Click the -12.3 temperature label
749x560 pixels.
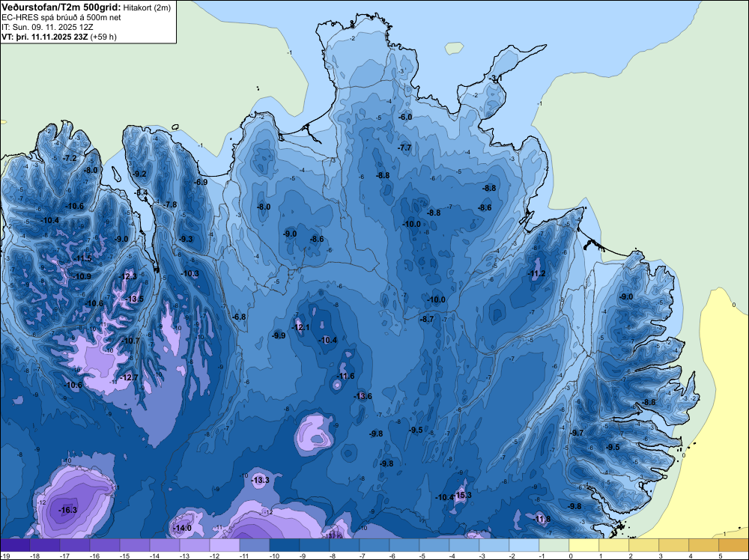tap(127, 276)
